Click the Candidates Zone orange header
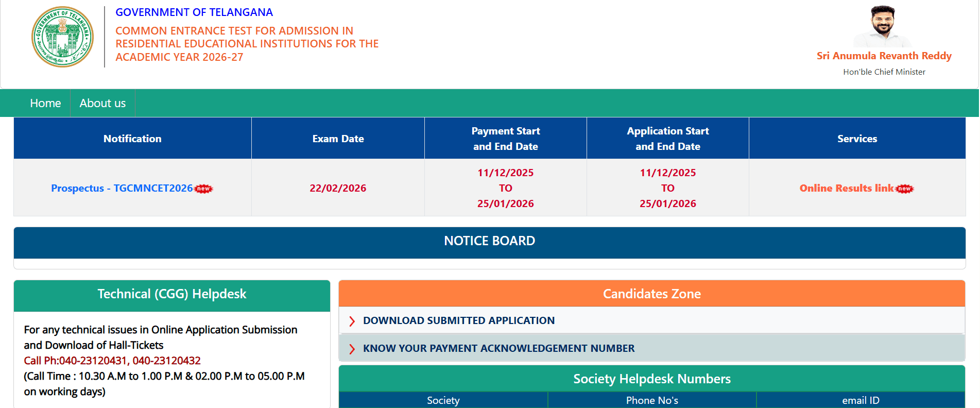Viewport: 980px width, 408px height. pos(651,294)
